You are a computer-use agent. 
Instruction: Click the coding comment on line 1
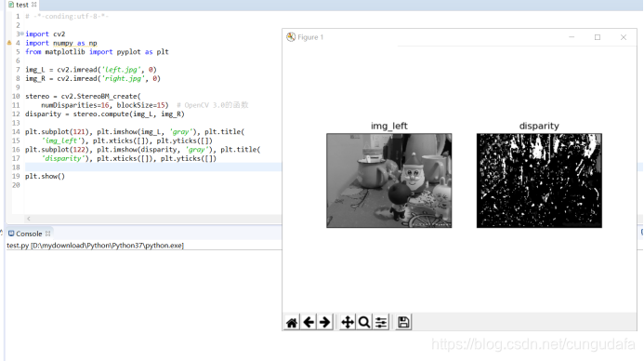[67, 17]
